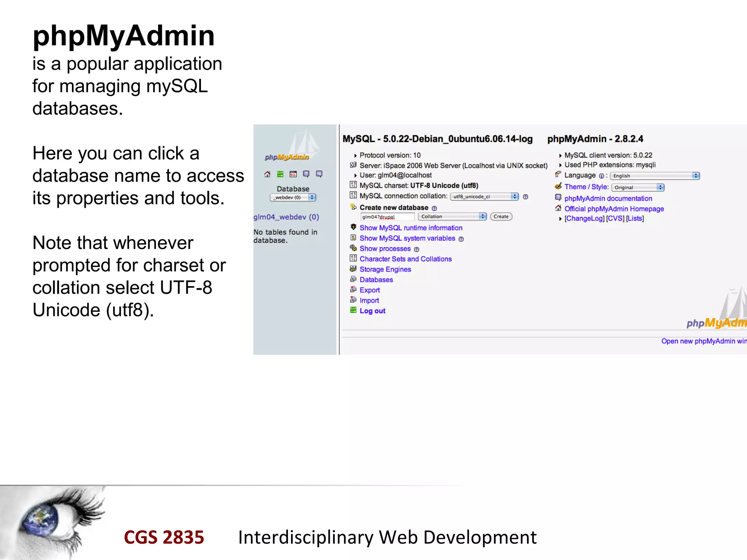This screenshot has height=560, width=747.
Task: Click help icon next to Create new database
Action: coord(434,209)
